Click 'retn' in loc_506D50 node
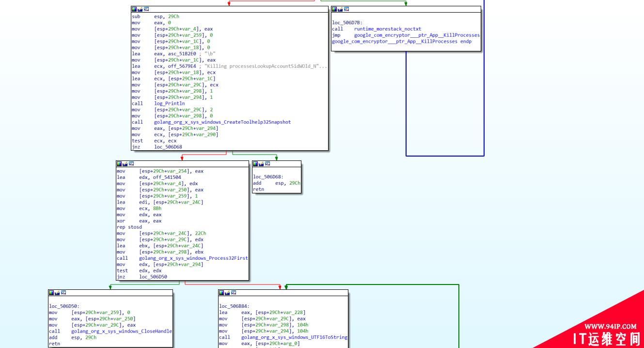The image size is (644, 348). [x=54, y=344]
